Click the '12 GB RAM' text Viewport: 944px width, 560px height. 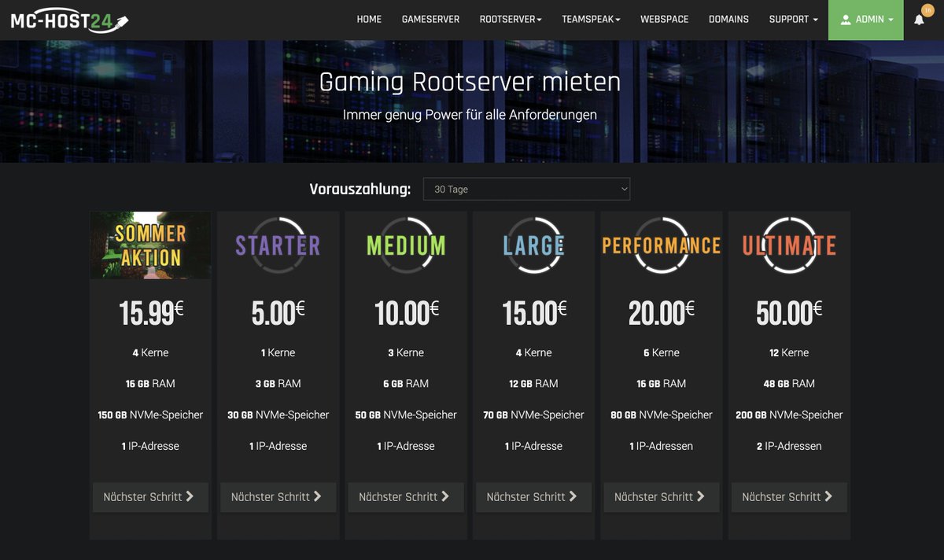click(x=533, y=384)
